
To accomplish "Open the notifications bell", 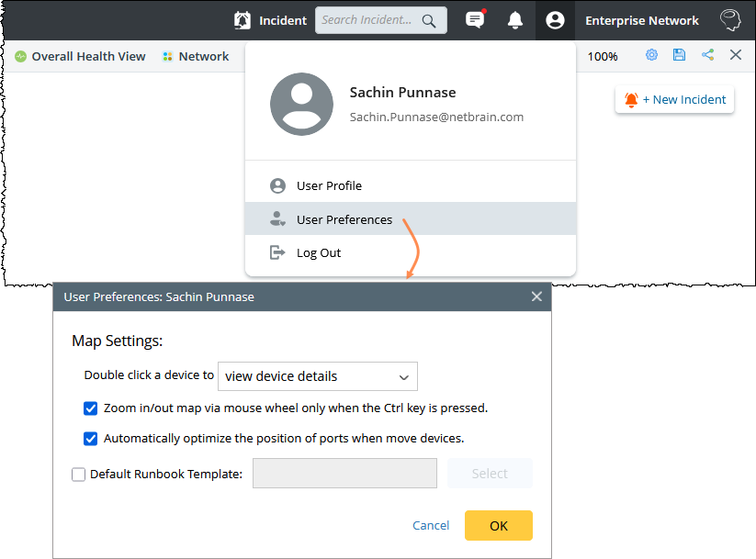I will (x=515, y=20).
